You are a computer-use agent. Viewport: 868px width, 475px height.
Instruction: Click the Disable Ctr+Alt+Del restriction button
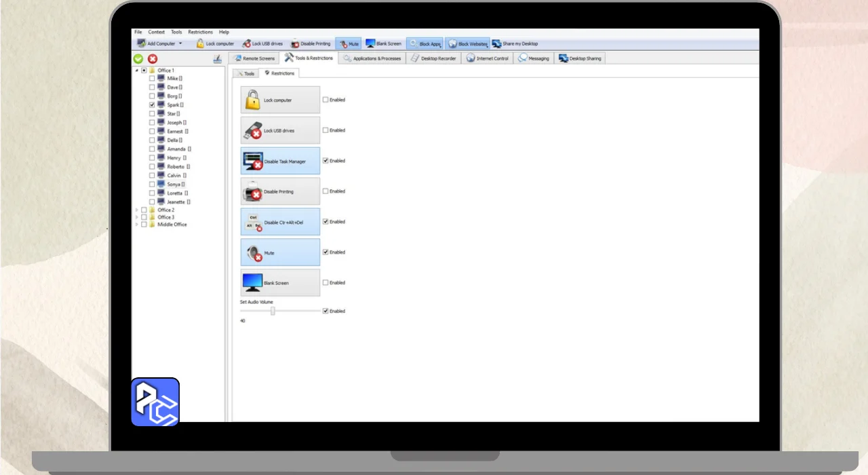tap(280, 222)
